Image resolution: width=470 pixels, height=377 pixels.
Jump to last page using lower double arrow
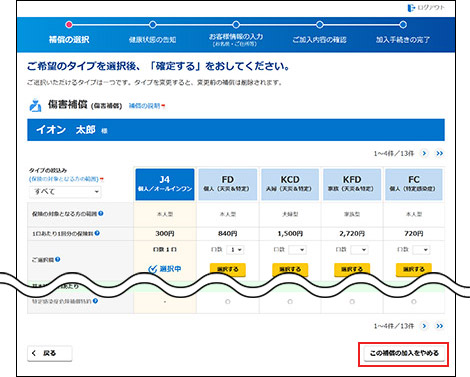(x=440, y=326)
